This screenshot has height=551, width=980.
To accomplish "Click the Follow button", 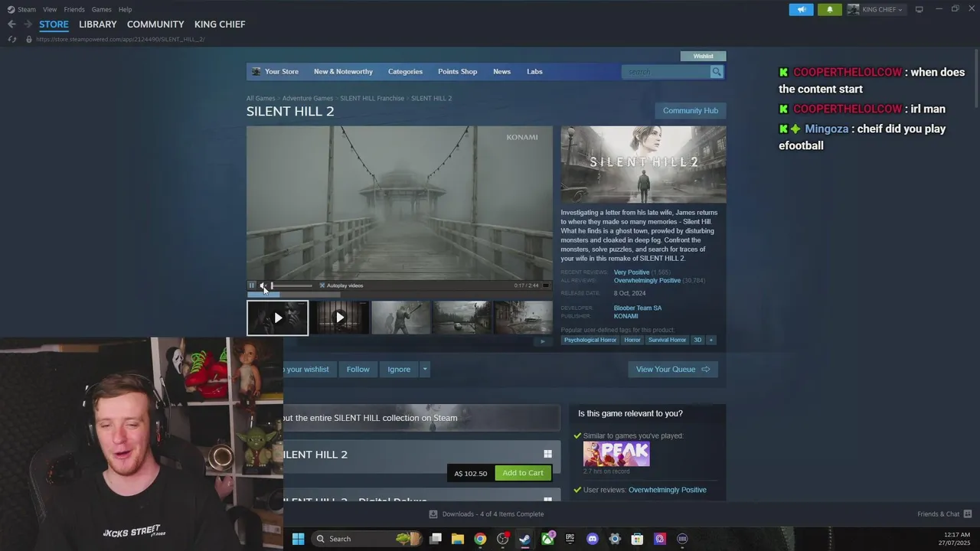I will (358, 370).
